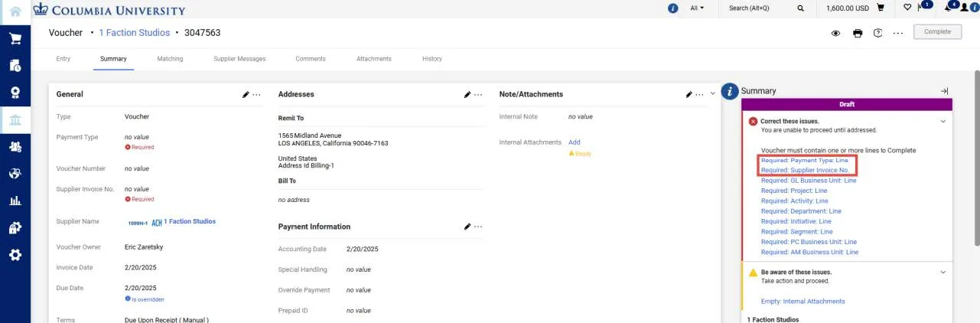Edit the General section with pencil icon

[246, 94]
